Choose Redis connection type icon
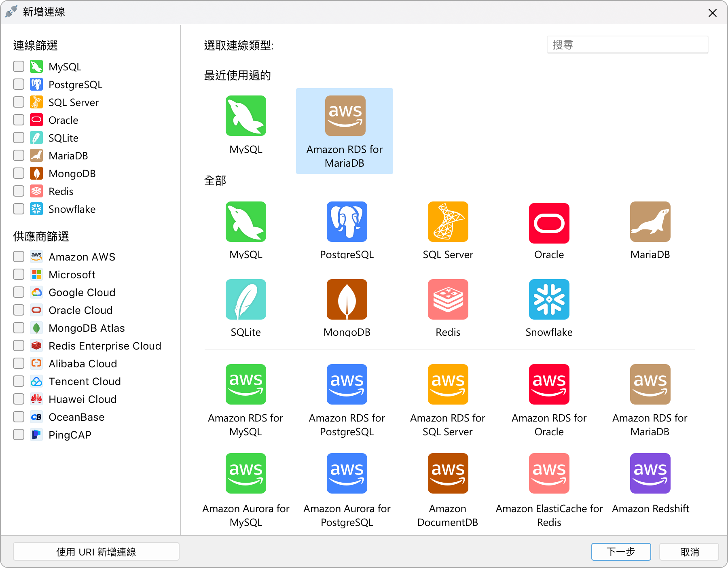The height and width of the screenshot is (568, 728). (448, 299)
